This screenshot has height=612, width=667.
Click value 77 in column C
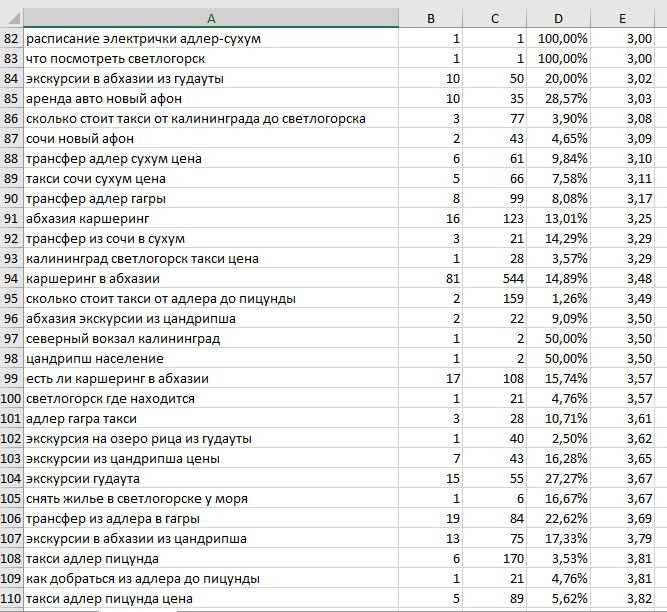click(x=494, y=118)
